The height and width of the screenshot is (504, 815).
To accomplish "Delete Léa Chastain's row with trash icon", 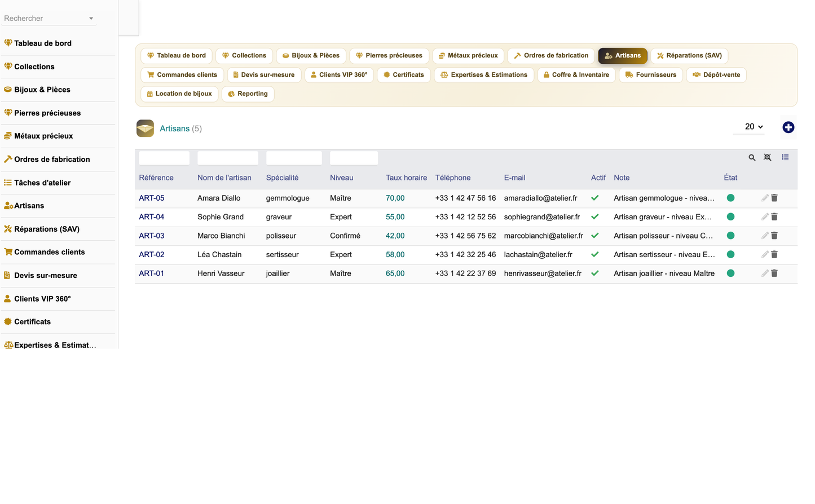I will [x=774, y=255].
